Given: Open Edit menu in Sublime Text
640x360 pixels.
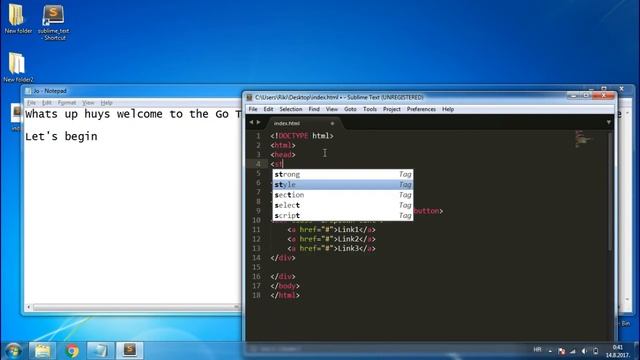Looking at the screenshot, I should [x=268, y=109].
